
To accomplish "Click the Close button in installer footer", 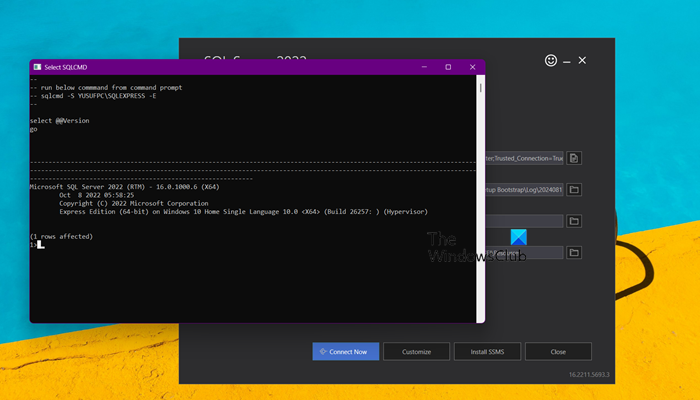I will 558,352.
